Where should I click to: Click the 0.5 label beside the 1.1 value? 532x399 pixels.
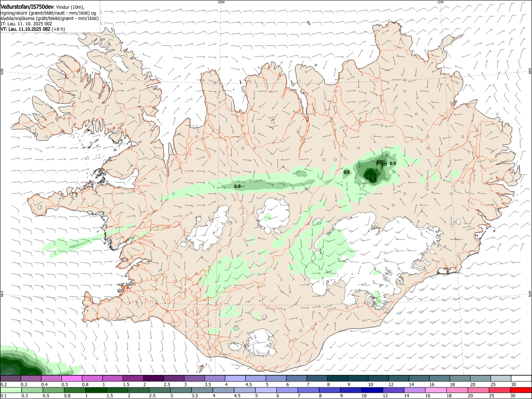[x=393, y=163]
